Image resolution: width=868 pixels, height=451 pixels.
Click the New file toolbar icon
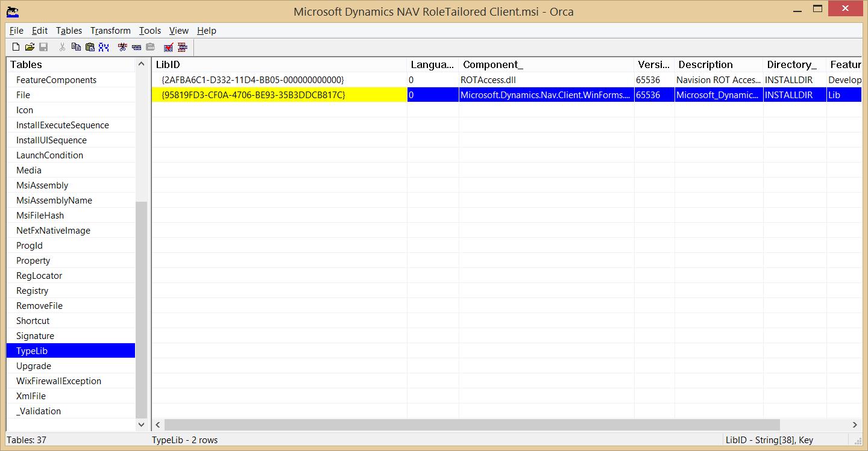(x=16, y=47)
